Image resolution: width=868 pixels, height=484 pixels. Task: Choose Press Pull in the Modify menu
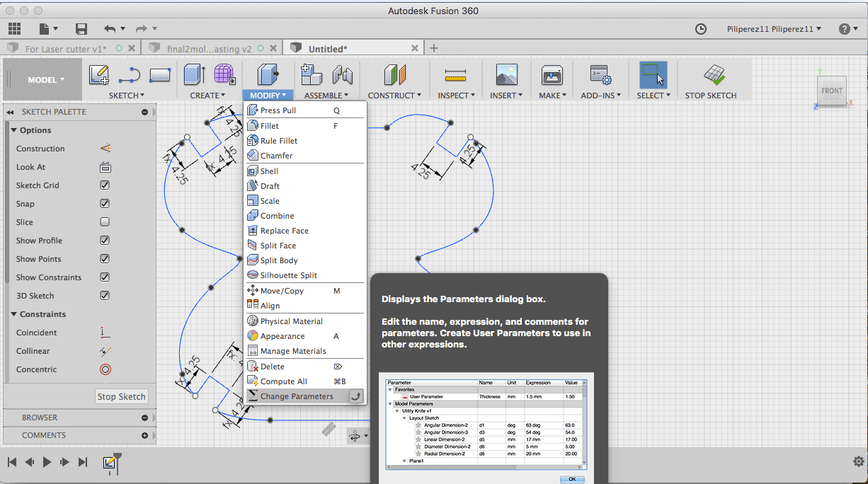[278, 110]
